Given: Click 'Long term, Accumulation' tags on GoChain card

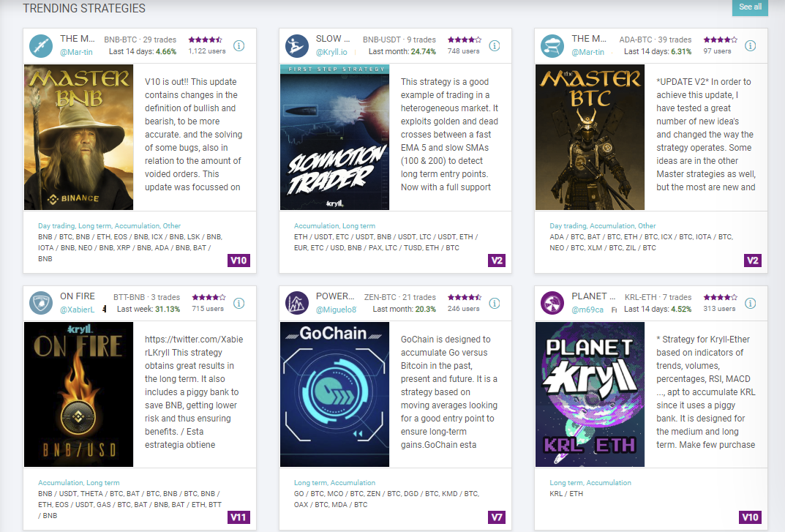Looking at the screenshot, I should point(334,483).
